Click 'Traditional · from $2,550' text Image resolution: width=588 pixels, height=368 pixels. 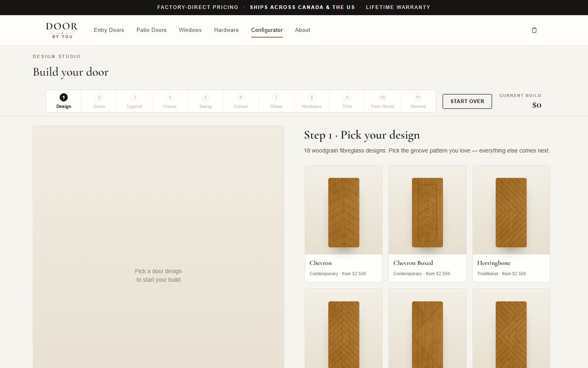click(501, 274)
